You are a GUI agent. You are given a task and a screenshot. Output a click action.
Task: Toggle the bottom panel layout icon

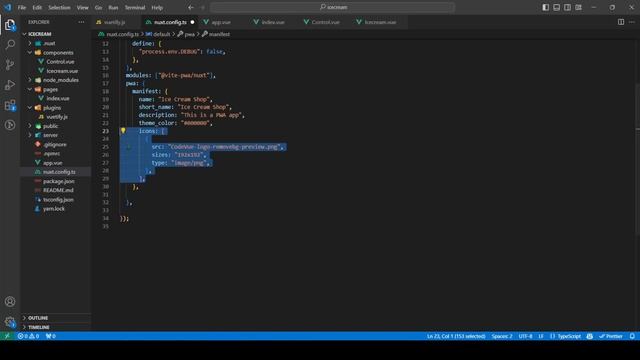click(x=556, y=7)
